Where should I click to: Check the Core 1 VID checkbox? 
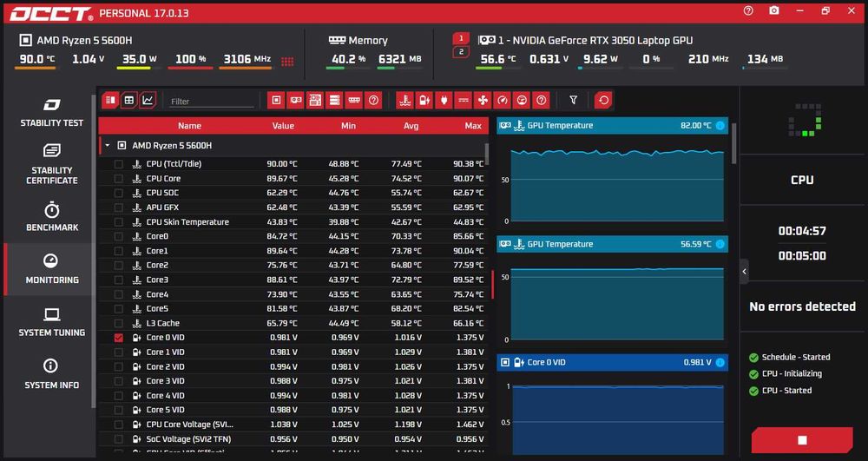click(x=118, y=352)
